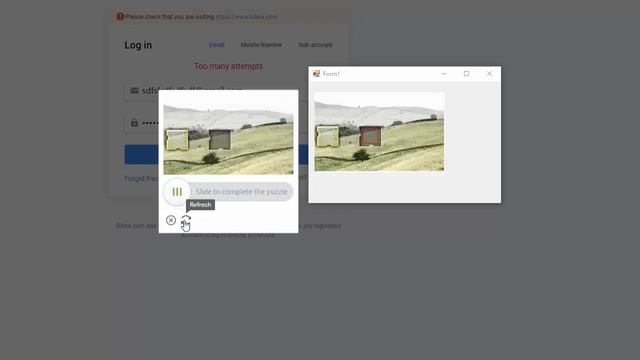Viewport: 640px width, 360px height.
Task: Click the captcha refresh icon
Action: [186, 220]
